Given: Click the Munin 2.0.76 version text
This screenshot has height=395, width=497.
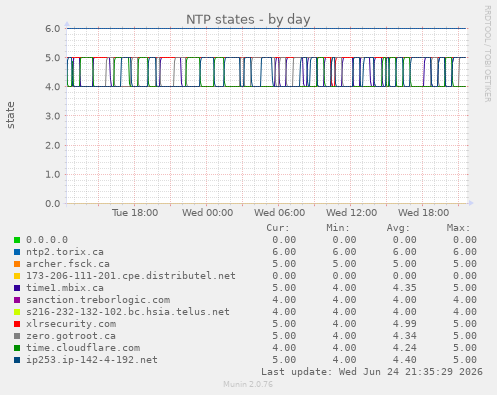Looking at the screenshot, I should click(248, 384).
